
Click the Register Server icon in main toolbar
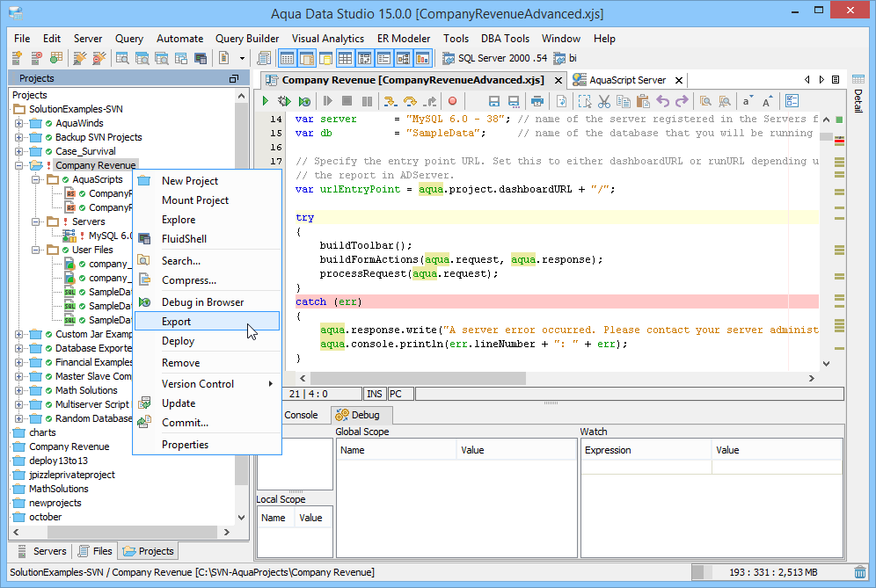17,58
